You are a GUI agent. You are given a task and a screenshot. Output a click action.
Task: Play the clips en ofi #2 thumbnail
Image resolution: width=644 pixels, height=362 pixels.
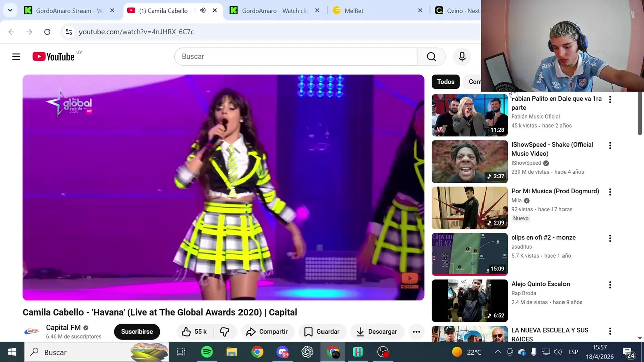pos(469,254)
